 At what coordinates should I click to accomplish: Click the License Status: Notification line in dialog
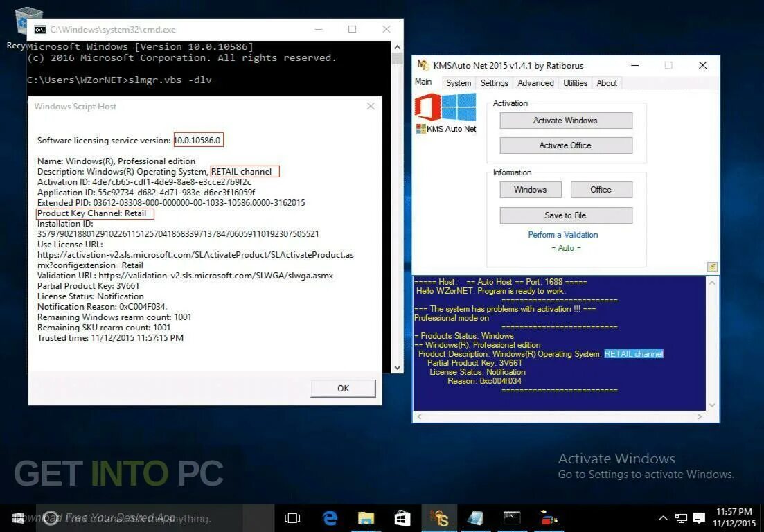click(91, 296)
